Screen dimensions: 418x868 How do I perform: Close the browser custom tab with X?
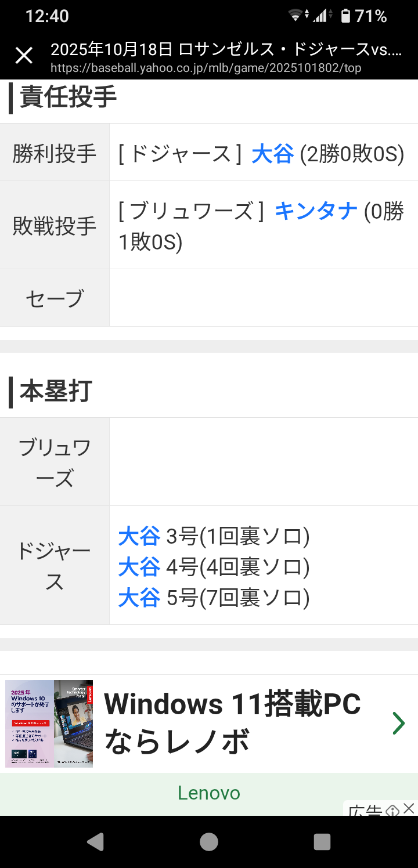(x=24, y=56)
